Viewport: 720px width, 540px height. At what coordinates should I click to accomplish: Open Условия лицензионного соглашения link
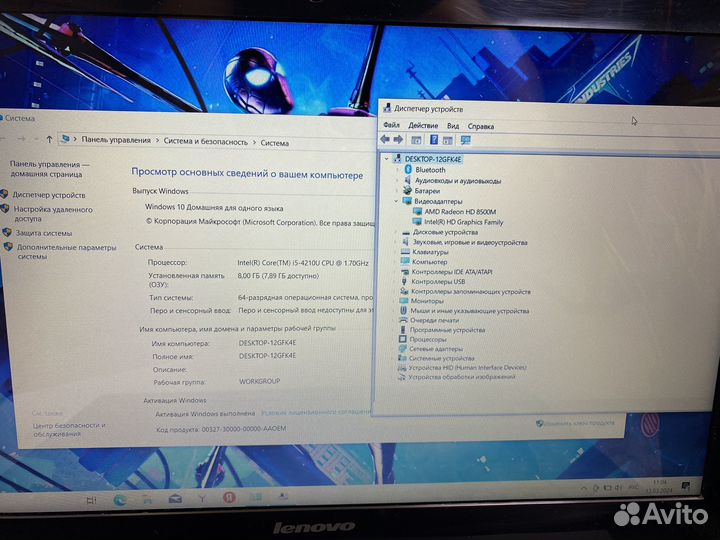tap(316, 412)
